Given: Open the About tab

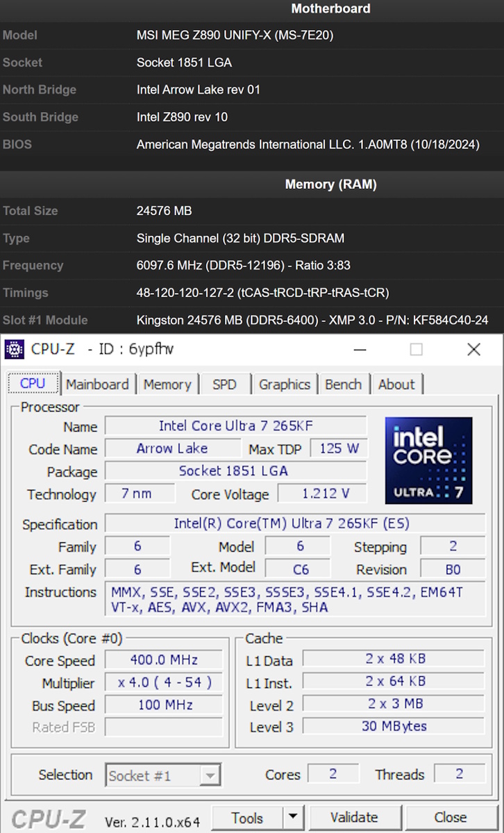Looking at the screenshot, I should (x=396, y=385).
